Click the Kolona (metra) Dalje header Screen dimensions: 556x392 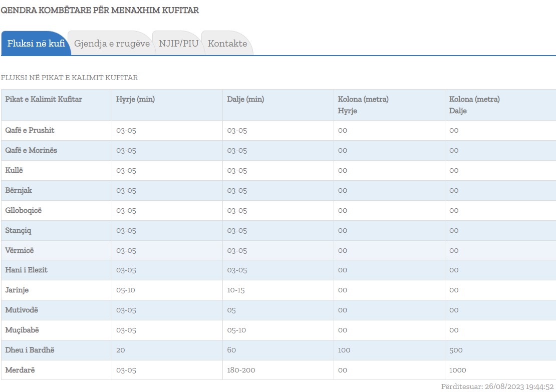(474, 105)
